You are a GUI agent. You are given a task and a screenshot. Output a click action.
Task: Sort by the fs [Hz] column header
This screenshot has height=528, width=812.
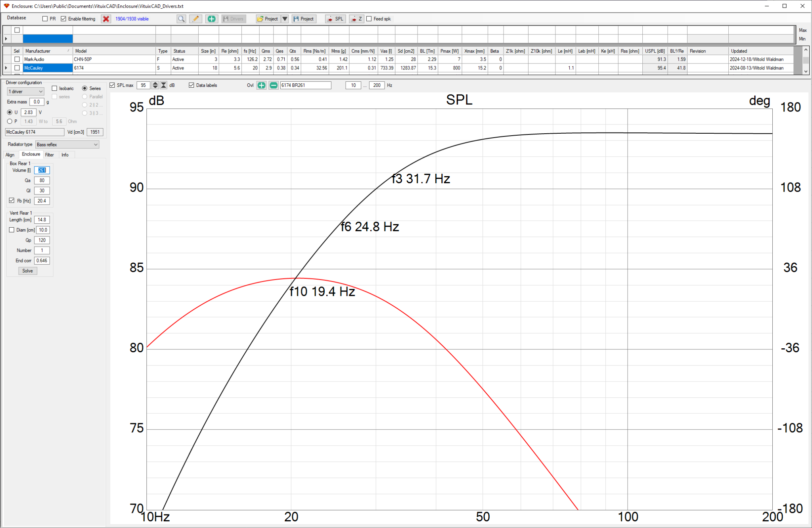(251, 51)
